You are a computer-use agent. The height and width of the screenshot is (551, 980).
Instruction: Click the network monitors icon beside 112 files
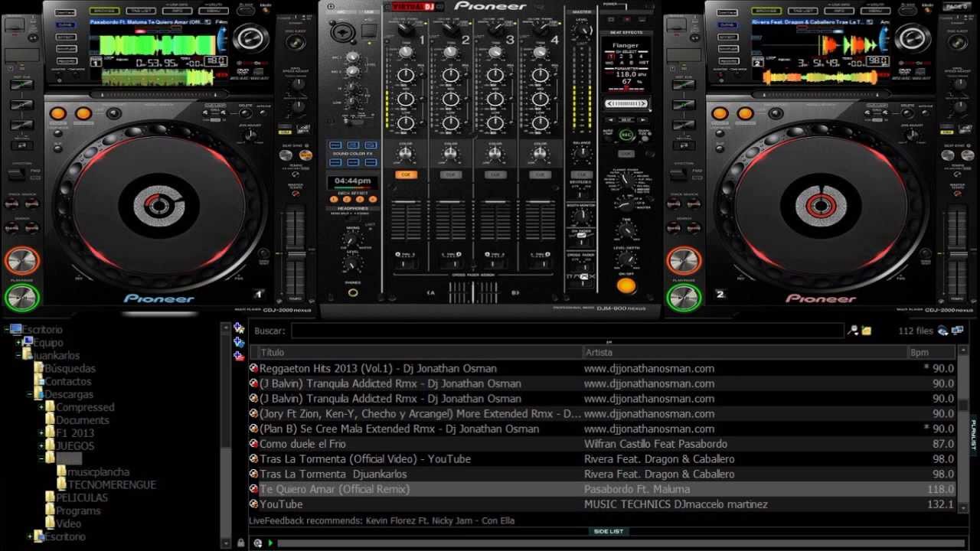click(x=958, y=331)
